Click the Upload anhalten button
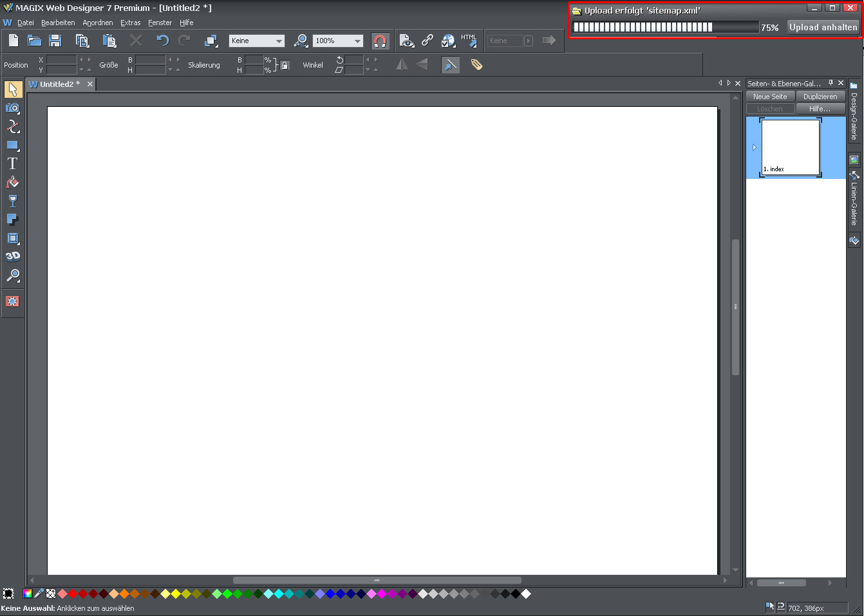 (x=823, y=27)
